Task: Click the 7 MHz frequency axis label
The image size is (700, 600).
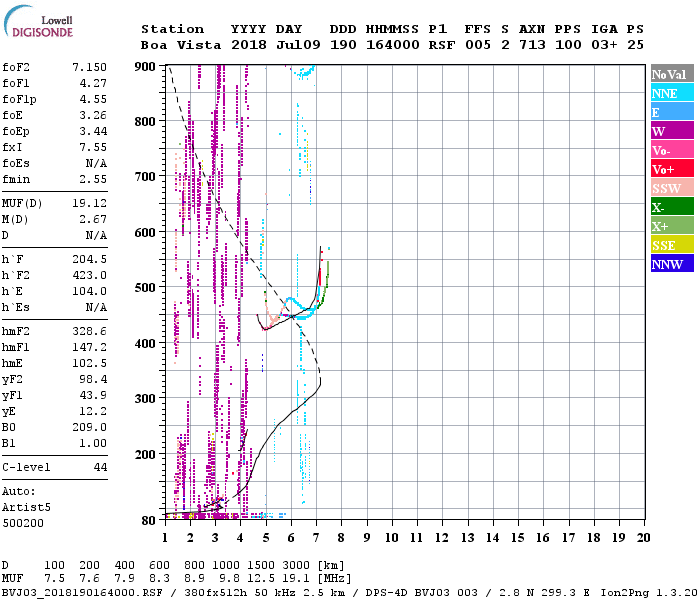Action: point(316,538)
